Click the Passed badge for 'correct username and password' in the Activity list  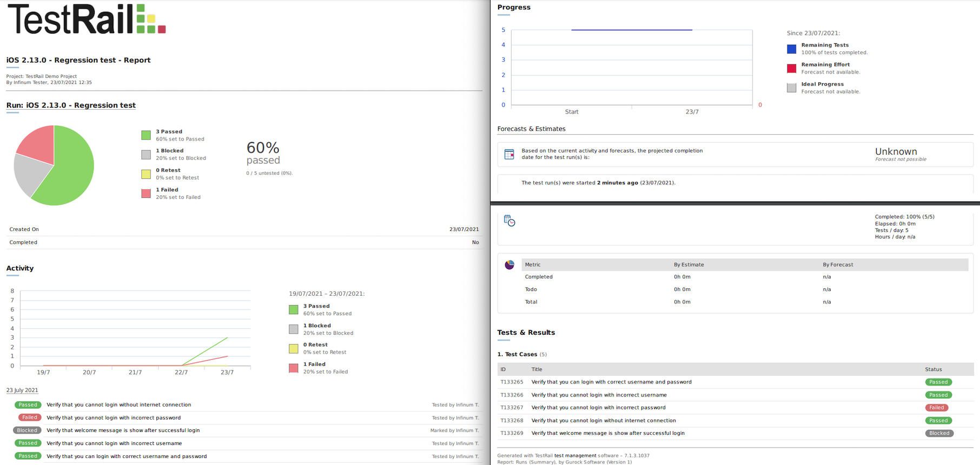point(28,456)
